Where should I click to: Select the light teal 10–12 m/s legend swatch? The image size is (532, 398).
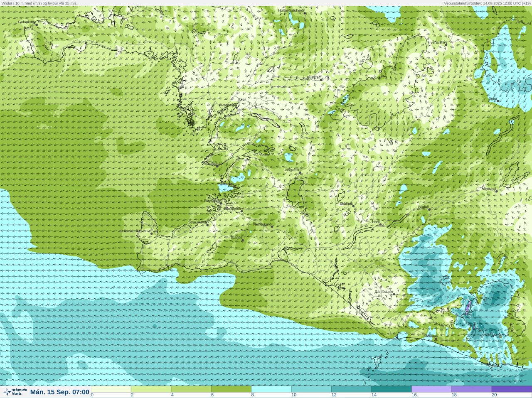click(311, 389)
